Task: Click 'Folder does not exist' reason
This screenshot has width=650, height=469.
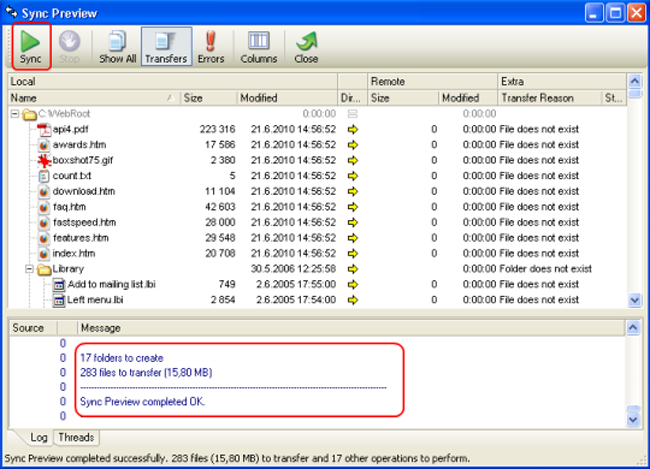Action: (546, 269)
